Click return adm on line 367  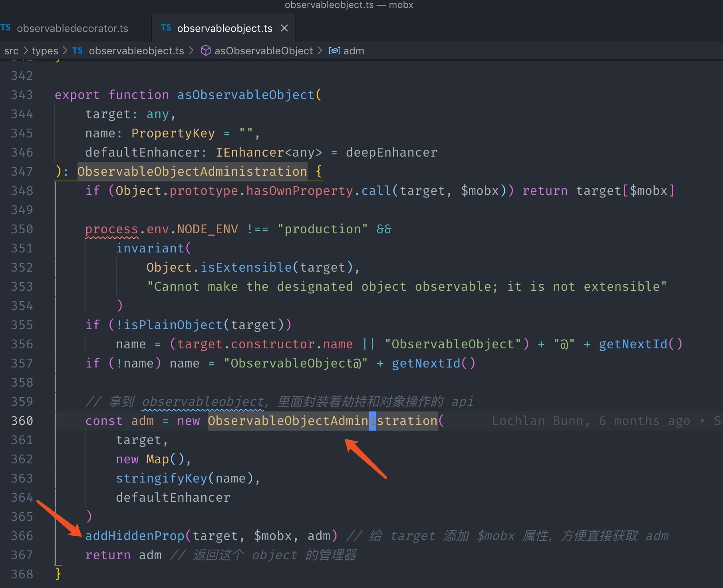[x=123, y=555]
